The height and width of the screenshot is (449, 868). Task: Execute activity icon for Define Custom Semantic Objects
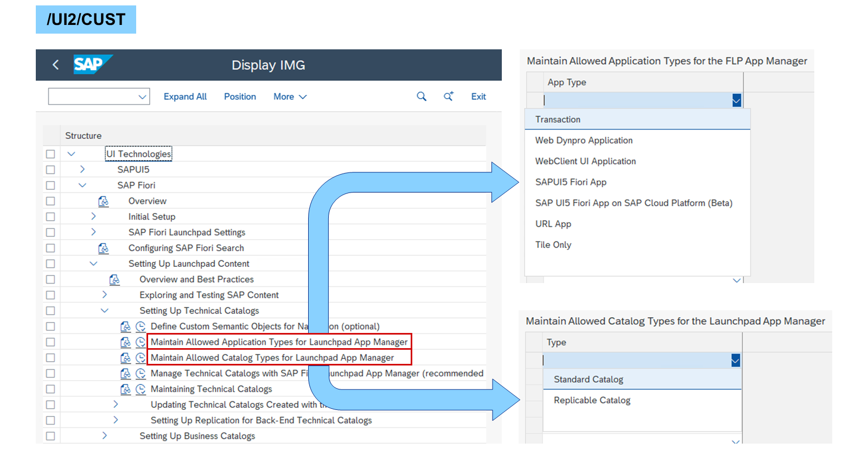pyautogui.click(x=141, y=326)
